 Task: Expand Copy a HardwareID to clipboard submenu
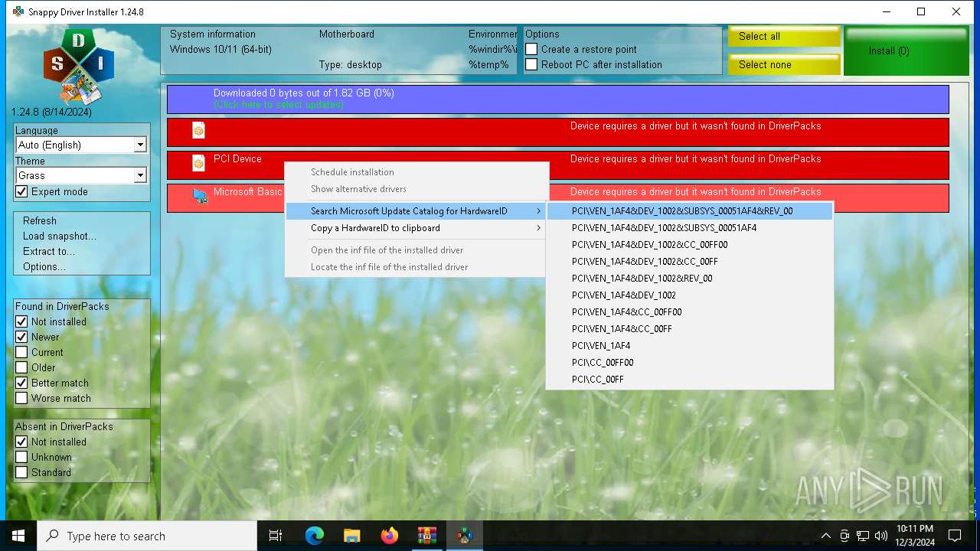click(x=416, y=228)
